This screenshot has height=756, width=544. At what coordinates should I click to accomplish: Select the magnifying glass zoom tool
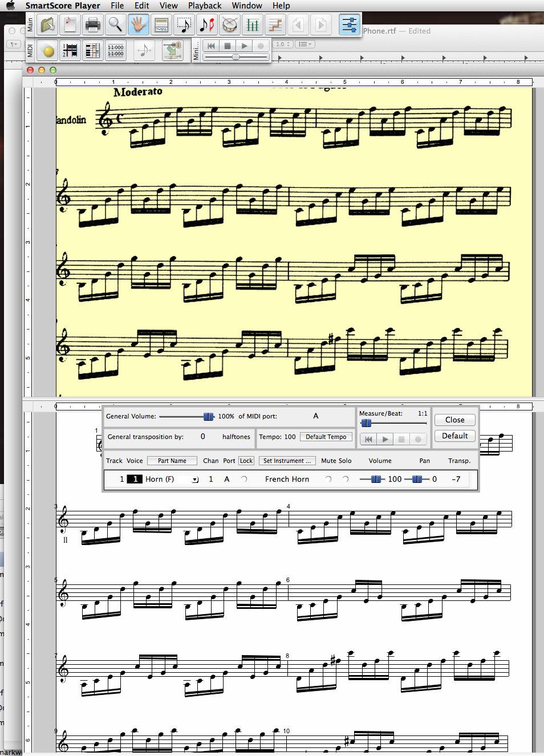pyautogui.click(x=115, y=25)
